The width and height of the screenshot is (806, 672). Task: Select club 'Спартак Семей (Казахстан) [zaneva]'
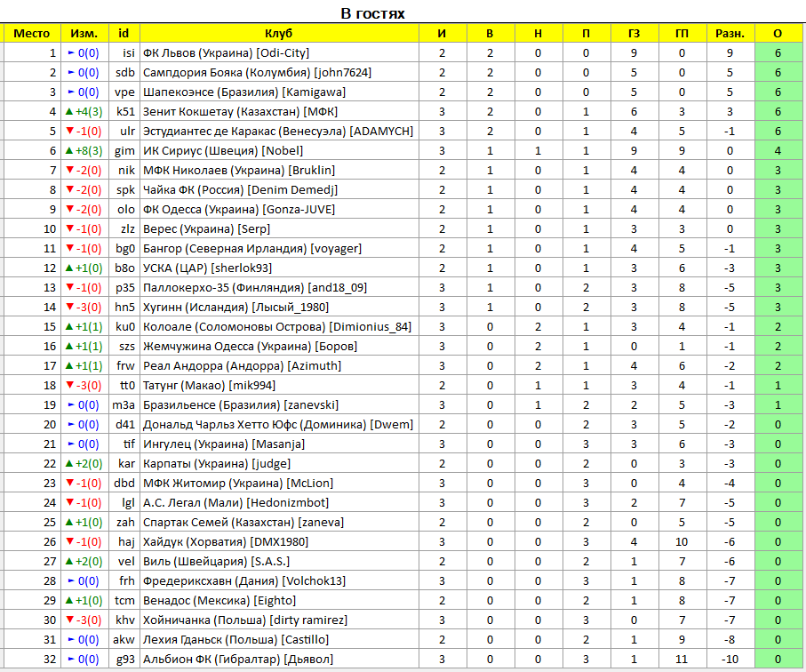(243, 522)
